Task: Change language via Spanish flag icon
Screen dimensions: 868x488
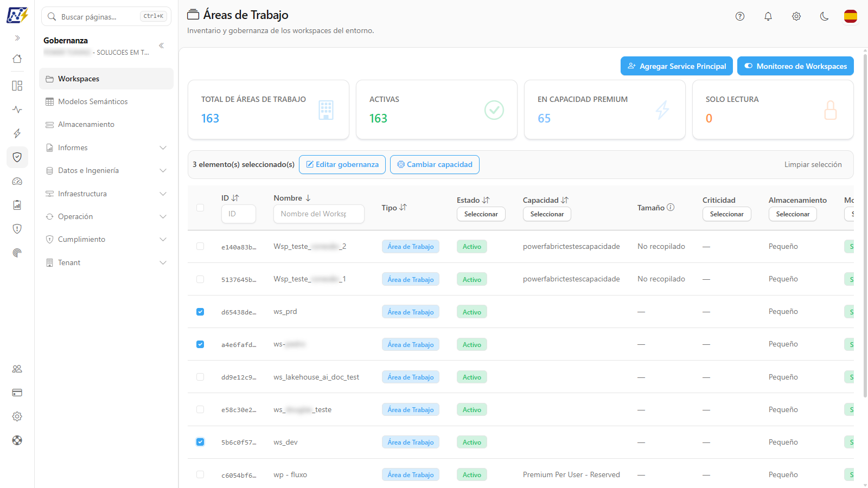Action: point(851,16)
